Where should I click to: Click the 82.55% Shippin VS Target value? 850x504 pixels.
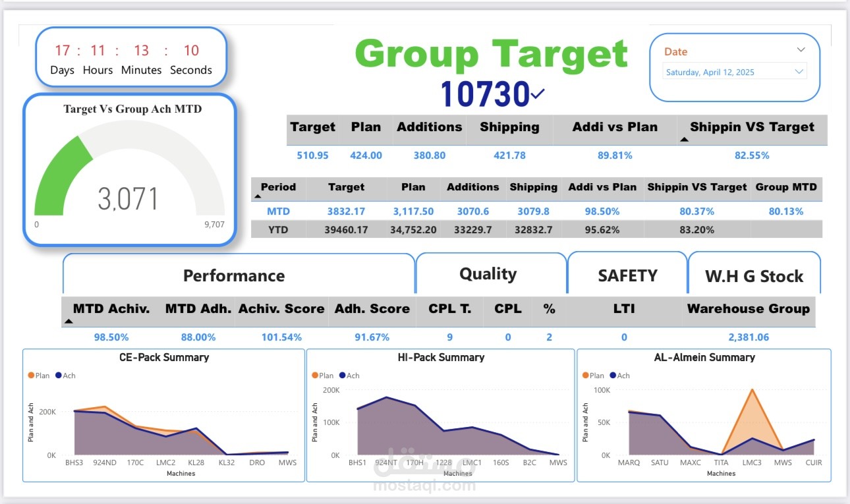pos(752,155)
